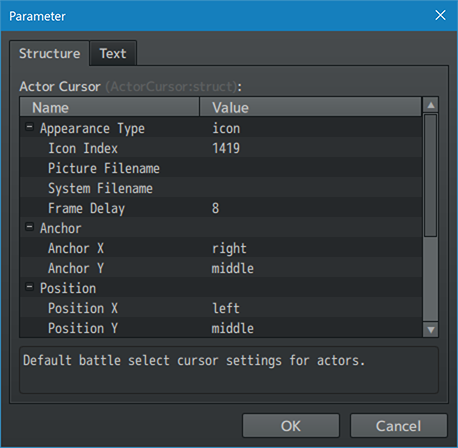Click the 'icon' appearance type value
The height and width of the screenshot is (448, 458).
[x=226, y=128]
